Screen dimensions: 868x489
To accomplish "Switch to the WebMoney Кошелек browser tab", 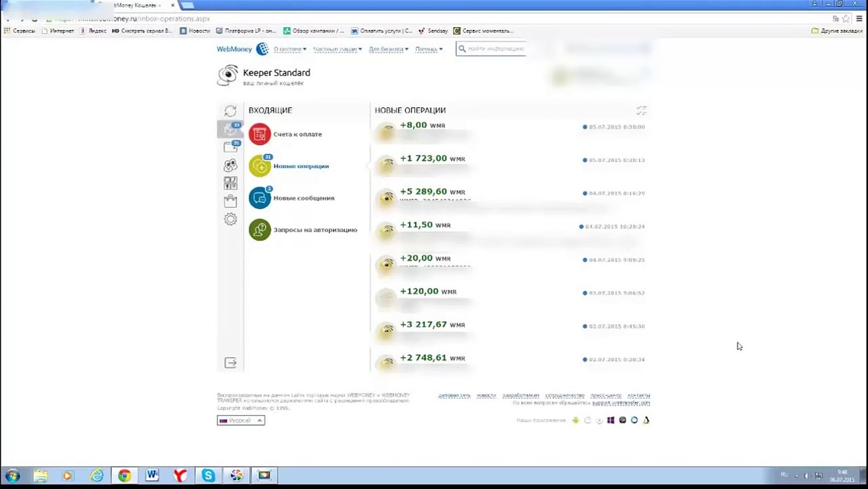I will (x=139, y=5).
